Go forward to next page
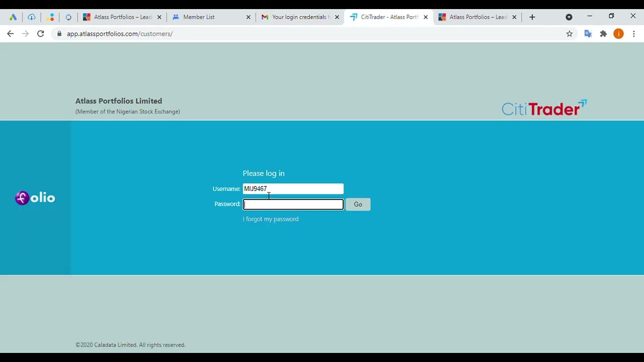644x362 pixels. click(25, 34)
